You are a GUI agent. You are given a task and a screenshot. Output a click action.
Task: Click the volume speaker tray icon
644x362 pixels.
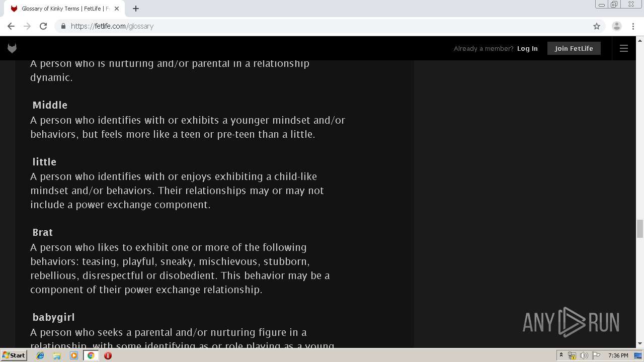tap(584, 355)
